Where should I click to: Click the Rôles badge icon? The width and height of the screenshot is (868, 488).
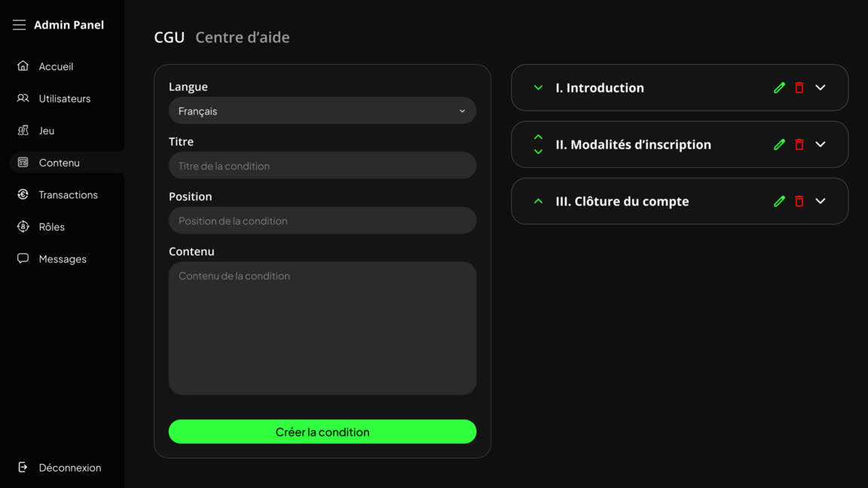pos(23,226)
